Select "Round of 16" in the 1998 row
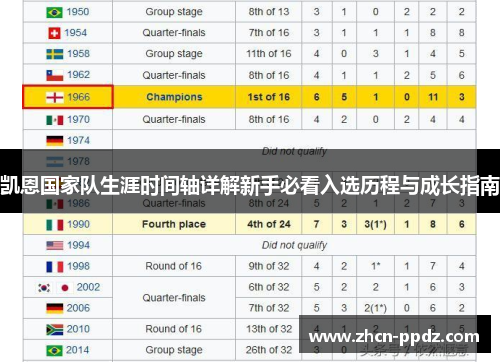 [174, 266]
